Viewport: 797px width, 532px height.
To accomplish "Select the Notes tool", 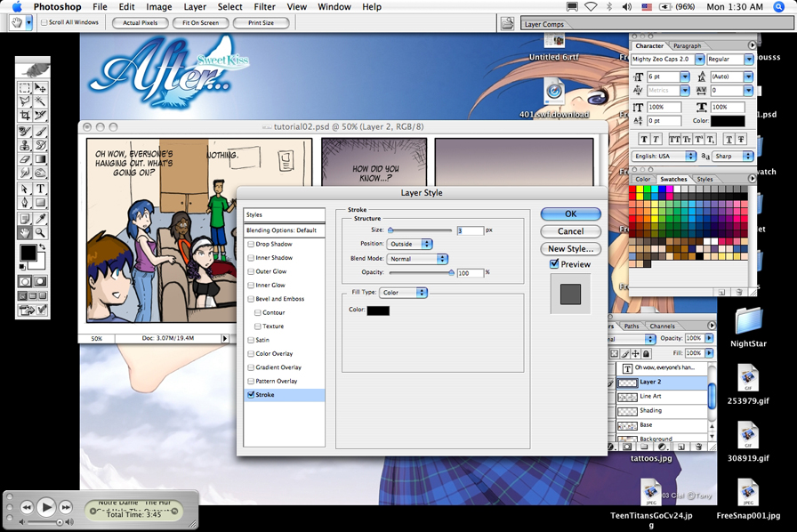I will pyautogui.click(x=24, y=219).
